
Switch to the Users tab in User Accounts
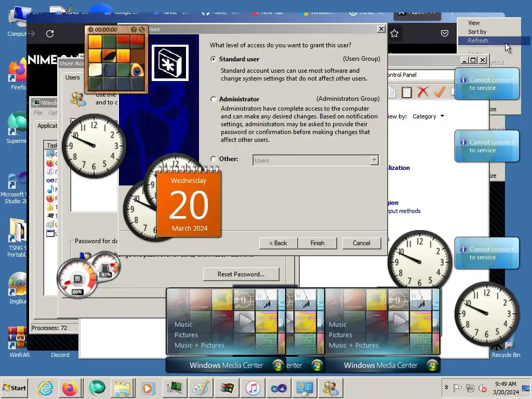72,77
